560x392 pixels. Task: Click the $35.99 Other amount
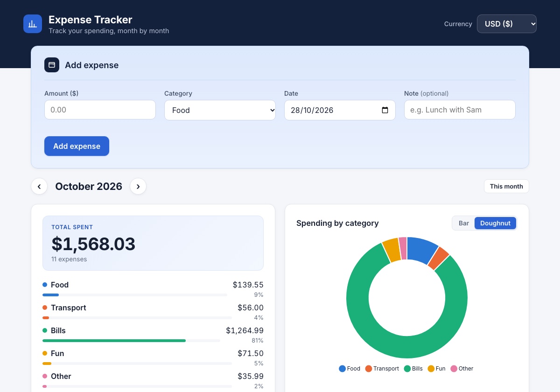251,376
